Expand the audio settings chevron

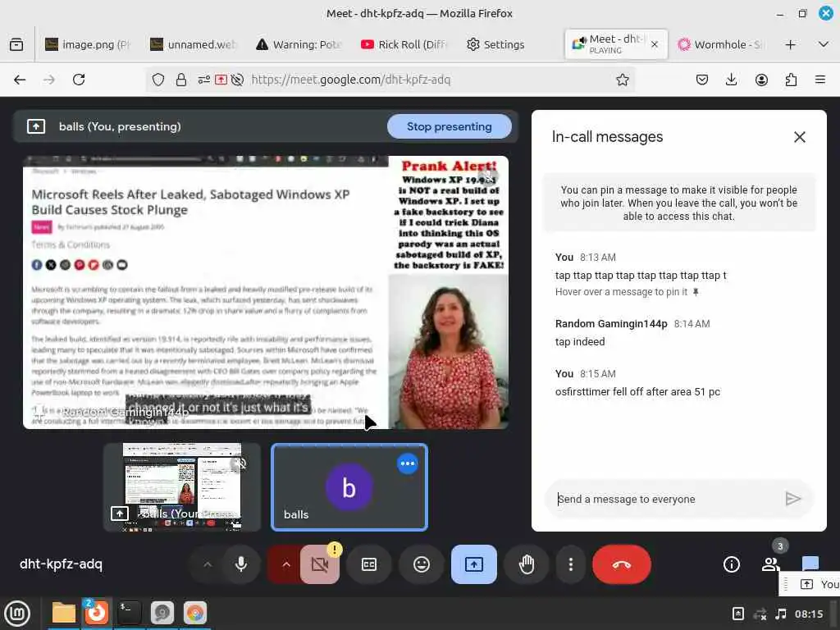coord(208,564)
